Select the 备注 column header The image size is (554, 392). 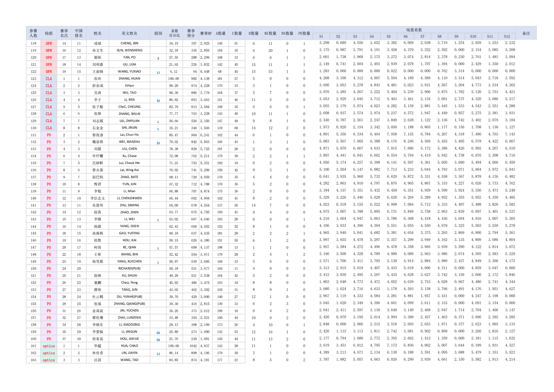coord(526,33)
